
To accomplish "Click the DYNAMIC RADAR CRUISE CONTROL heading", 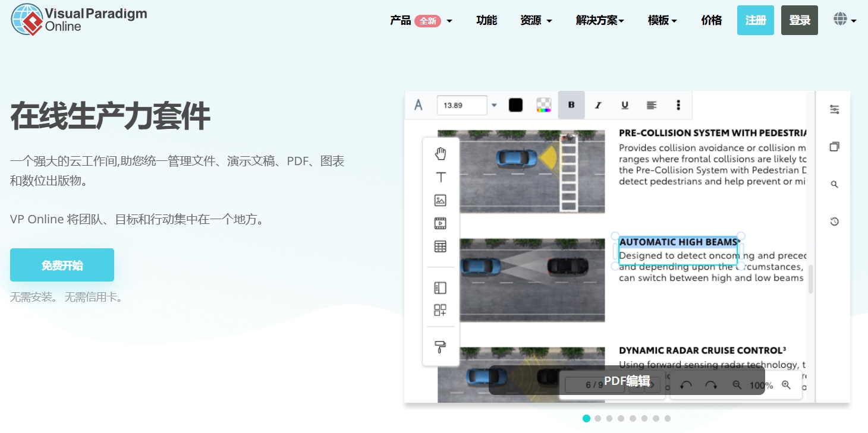I will point(703,350).
